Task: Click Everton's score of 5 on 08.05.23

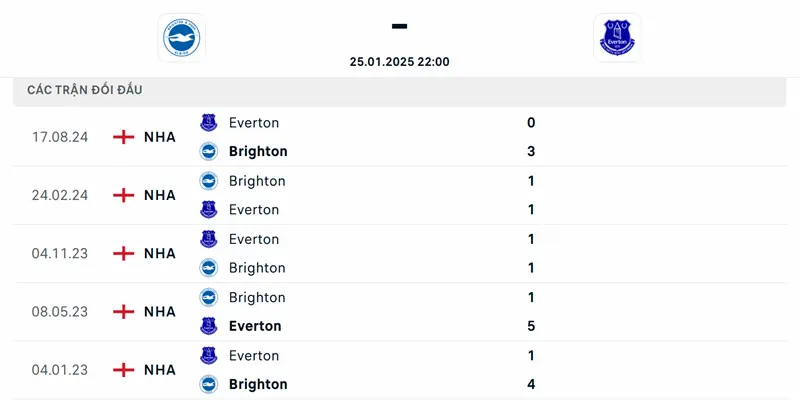Action: tap(531, 326)
